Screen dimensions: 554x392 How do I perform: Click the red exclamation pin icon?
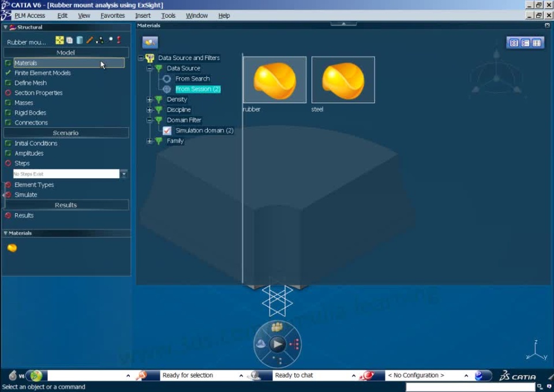pos(119,40)
